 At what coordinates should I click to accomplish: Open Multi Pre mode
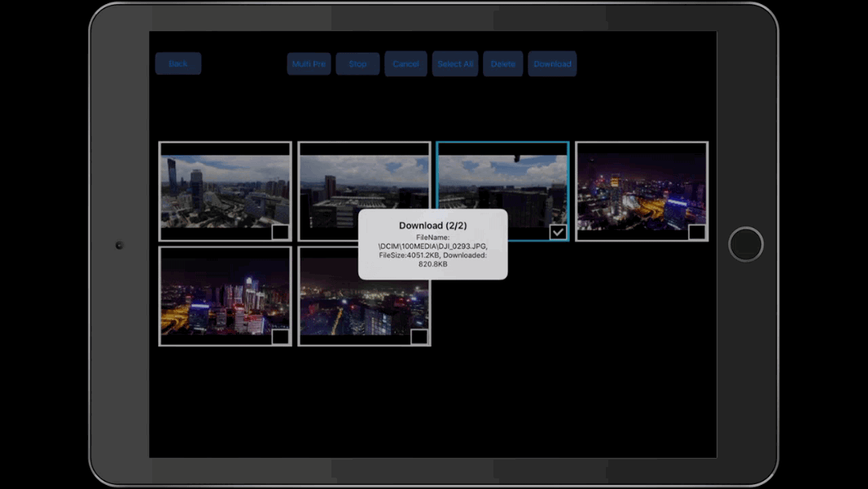[308, 64]
